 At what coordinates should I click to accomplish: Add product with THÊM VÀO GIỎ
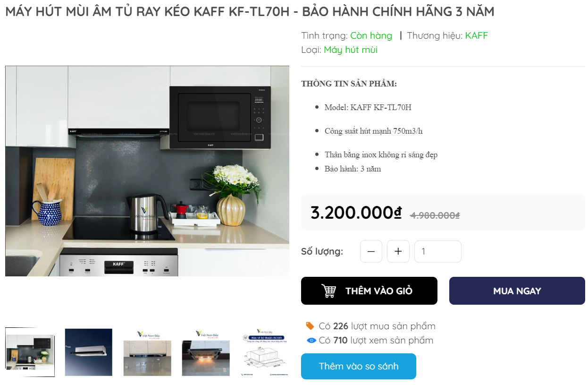369,291
